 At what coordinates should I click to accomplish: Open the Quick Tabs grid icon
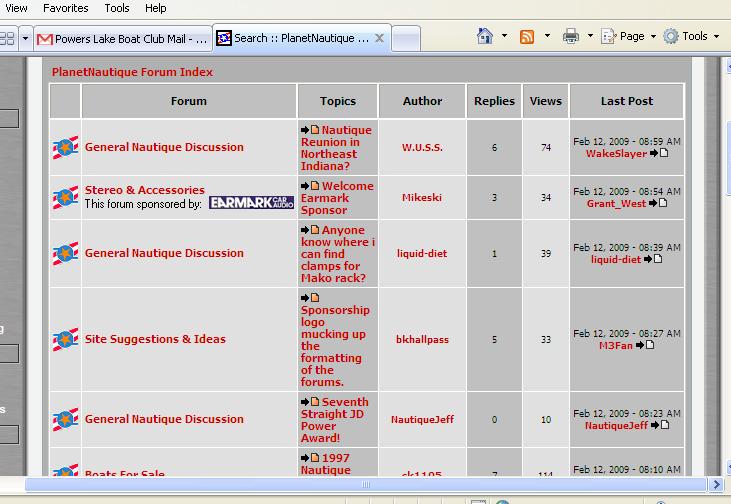pos(7,38)
